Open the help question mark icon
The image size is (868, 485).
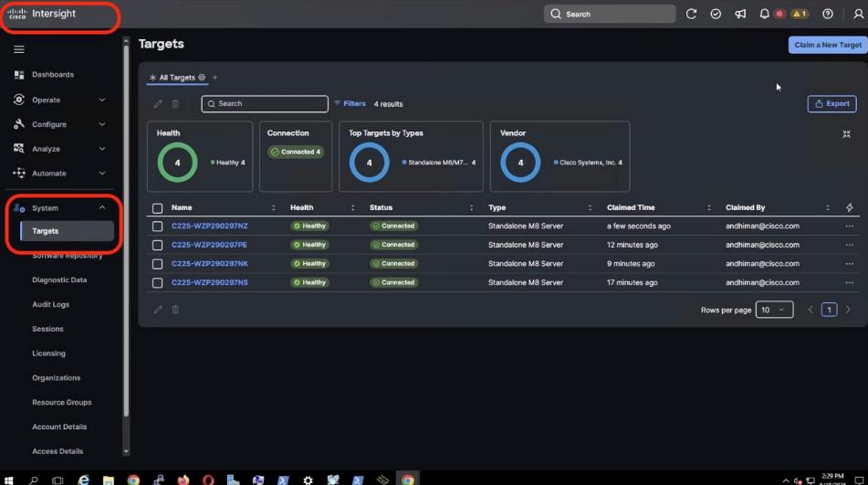(x=828, y=14)
